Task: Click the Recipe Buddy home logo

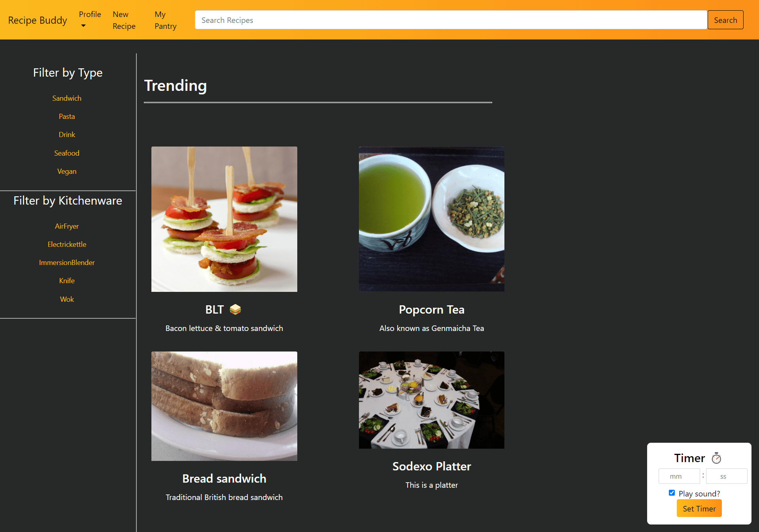Action: [x=37, y=20]
